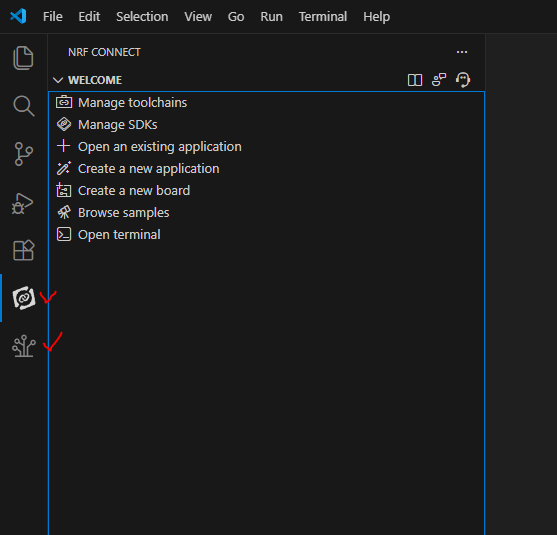Image resolution: width=557 pixels, height=535 pixels.
Task: Select the nRF Connect activity bar icon
Action: pos(24,298)
